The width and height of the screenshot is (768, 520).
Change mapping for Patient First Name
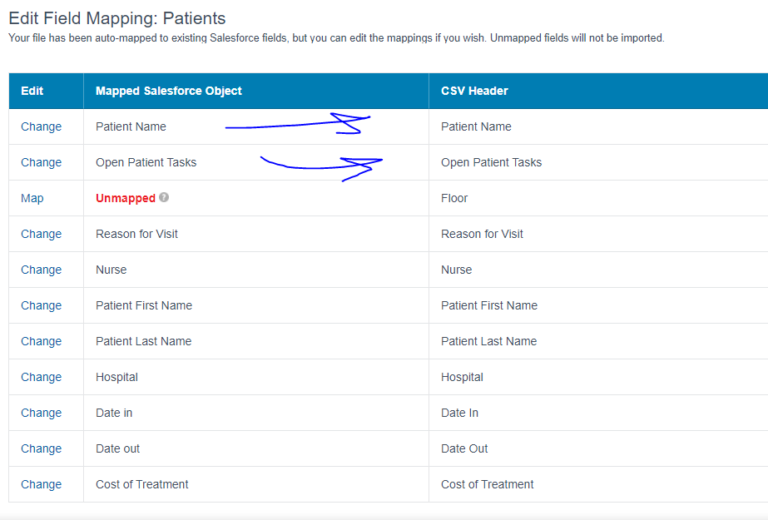(x=41, y=306)
